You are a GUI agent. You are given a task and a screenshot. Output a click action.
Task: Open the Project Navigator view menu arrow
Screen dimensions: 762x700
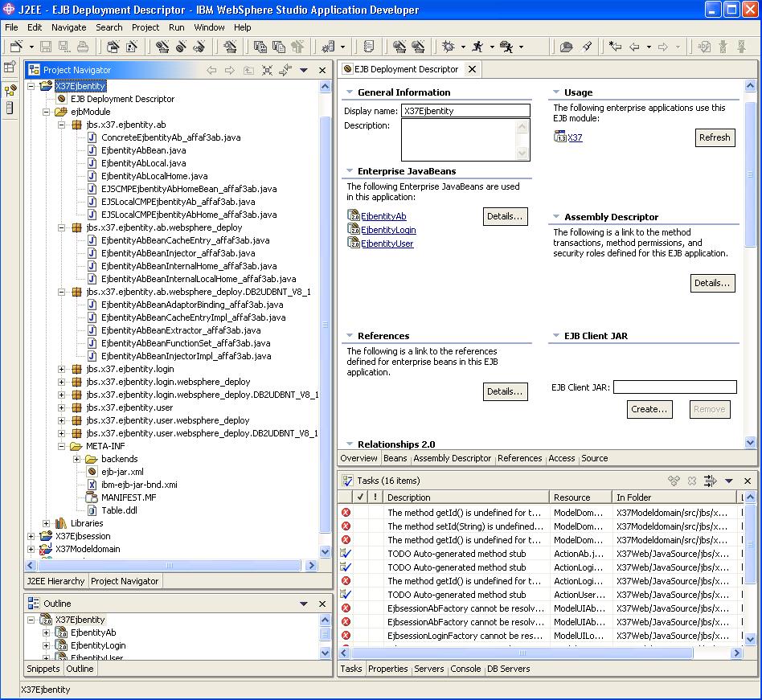pyautogui.click(x=304, y=71)
